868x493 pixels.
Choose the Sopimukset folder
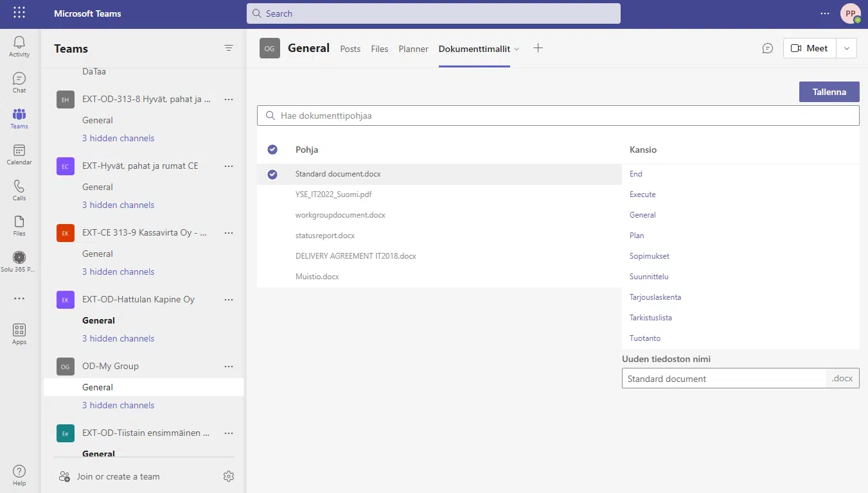click(650, 256)
